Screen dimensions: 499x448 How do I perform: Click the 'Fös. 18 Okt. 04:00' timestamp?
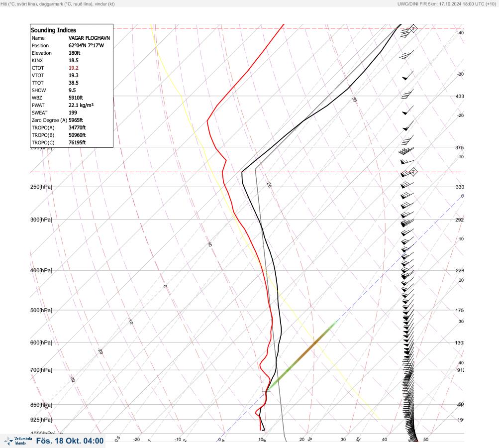point(70,441)
